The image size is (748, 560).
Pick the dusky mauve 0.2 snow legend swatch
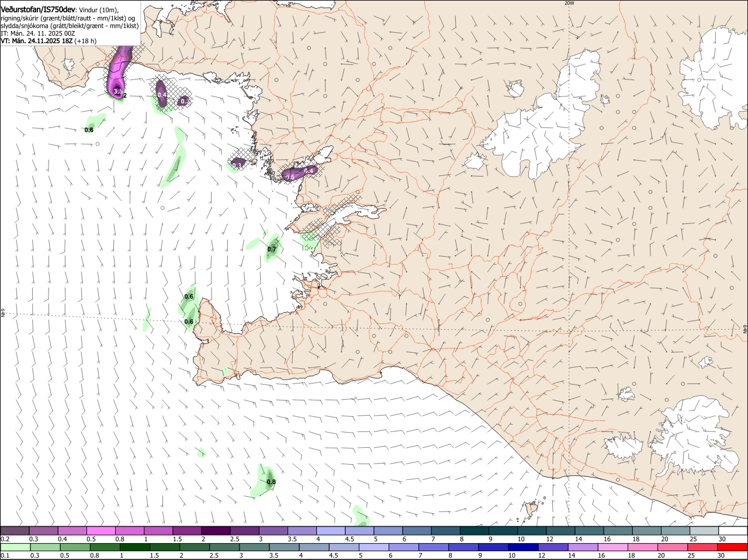pos(15,531)
